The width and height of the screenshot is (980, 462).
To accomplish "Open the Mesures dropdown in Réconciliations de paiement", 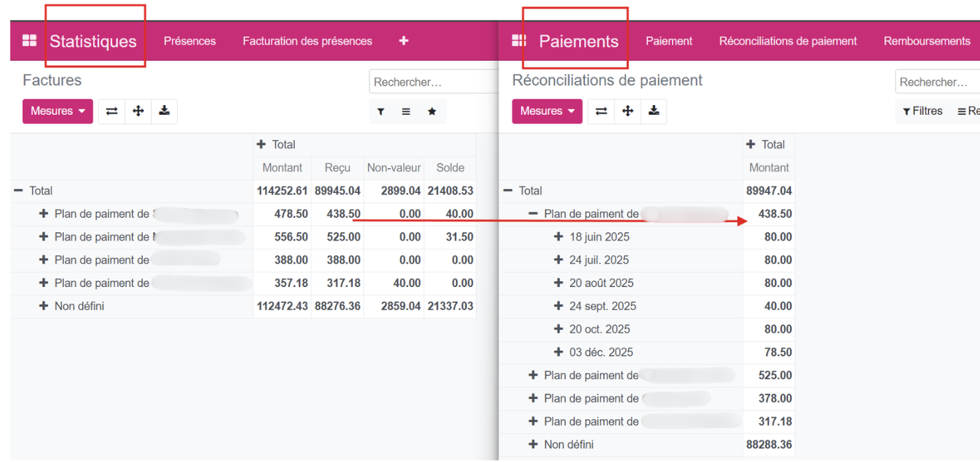I will coord(547,111).
